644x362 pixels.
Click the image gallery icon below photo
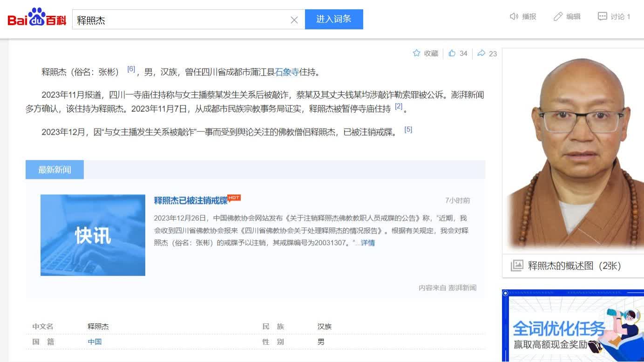point(517,266)
